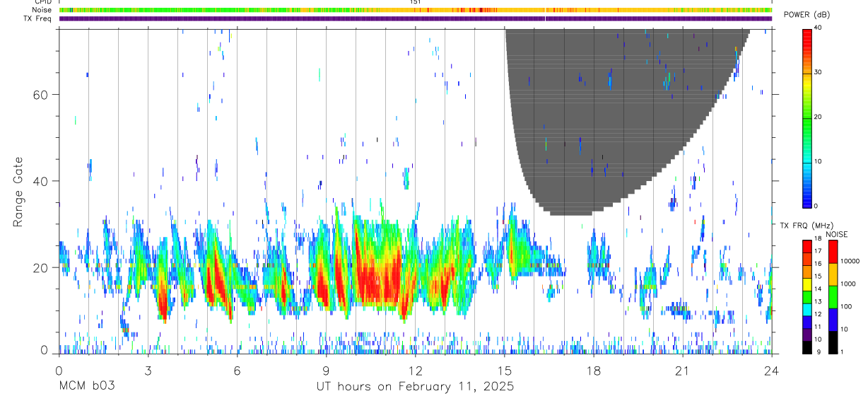
Task: Click the 'Range Gate' y-axis label
Action: click(18, 190)
